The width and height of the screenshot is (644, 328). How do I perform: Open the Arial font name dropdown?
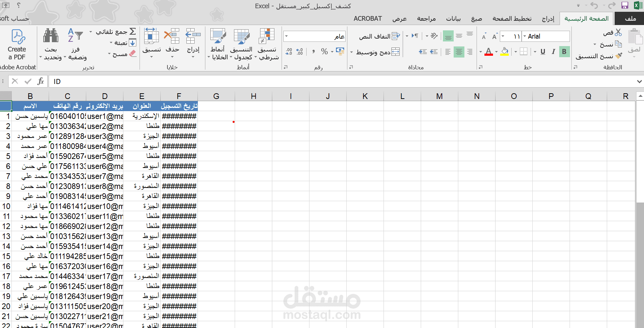(x=525, y=36)
